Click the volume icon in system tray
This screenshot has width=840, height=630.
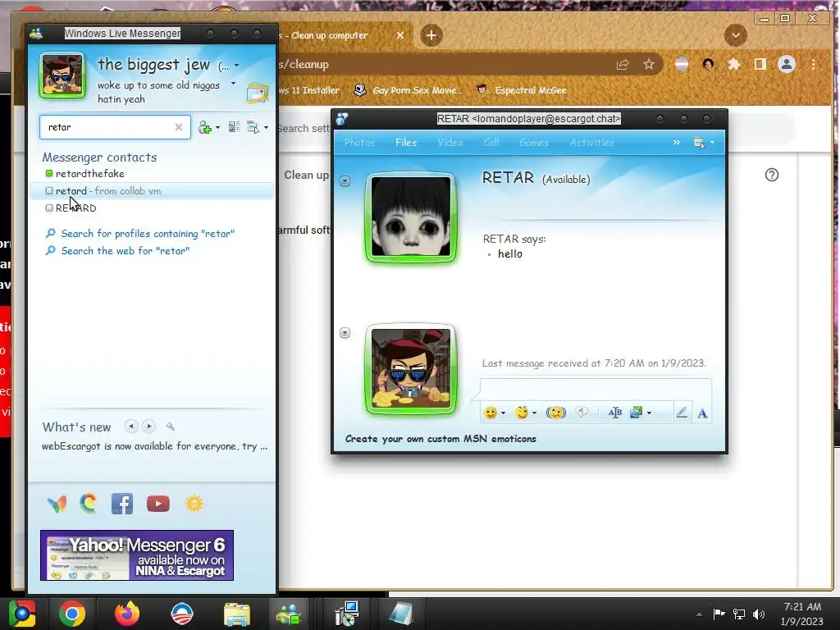tap(759, 614)
